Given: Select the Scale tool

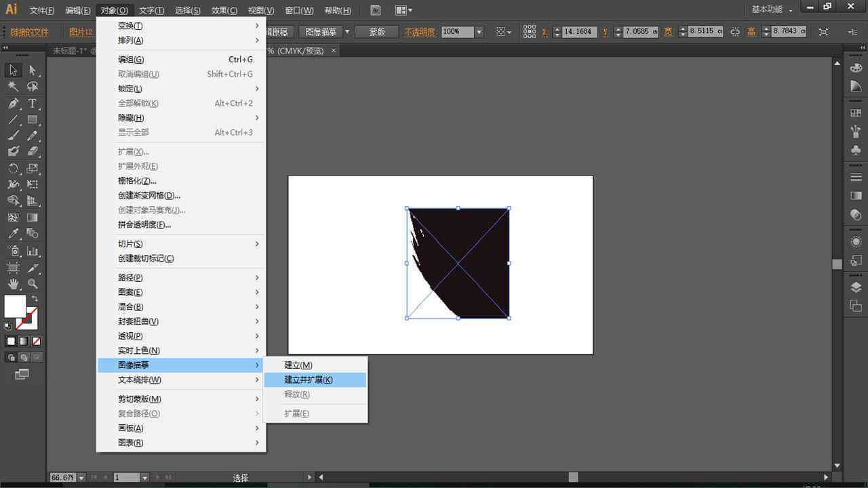Looking at the screenshot, I should point(32,168).
